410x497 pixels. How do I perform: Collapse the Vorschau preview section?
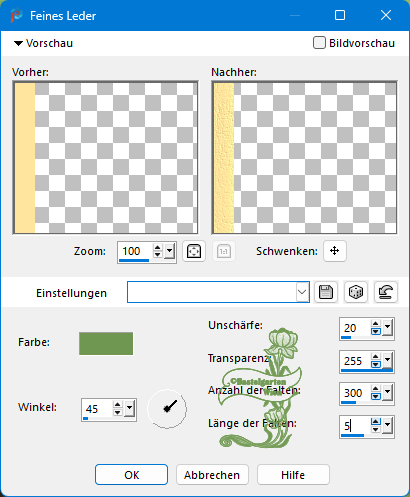[18, 43]
